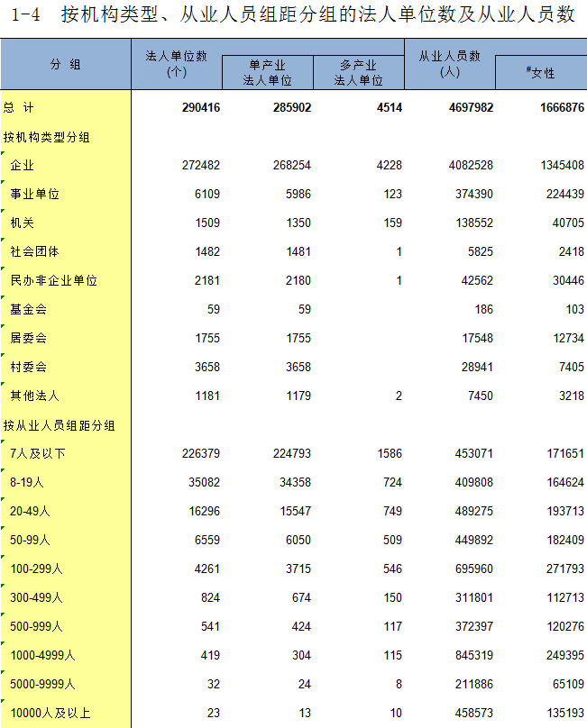Image resolution: width=587 pixels, height=728 pixels.
Task: Select the 其他法人 row label
Action: (35, 396)
